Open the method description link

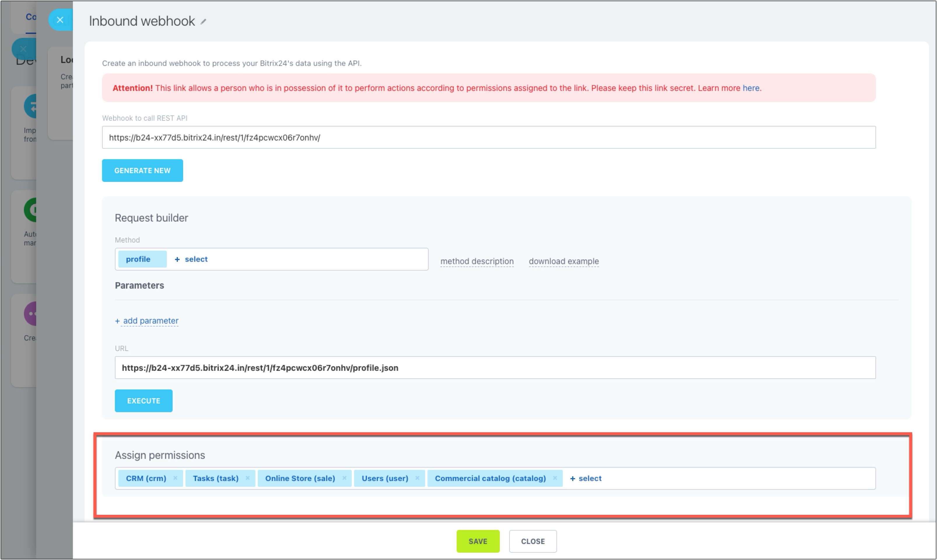(x=477, y=261)
